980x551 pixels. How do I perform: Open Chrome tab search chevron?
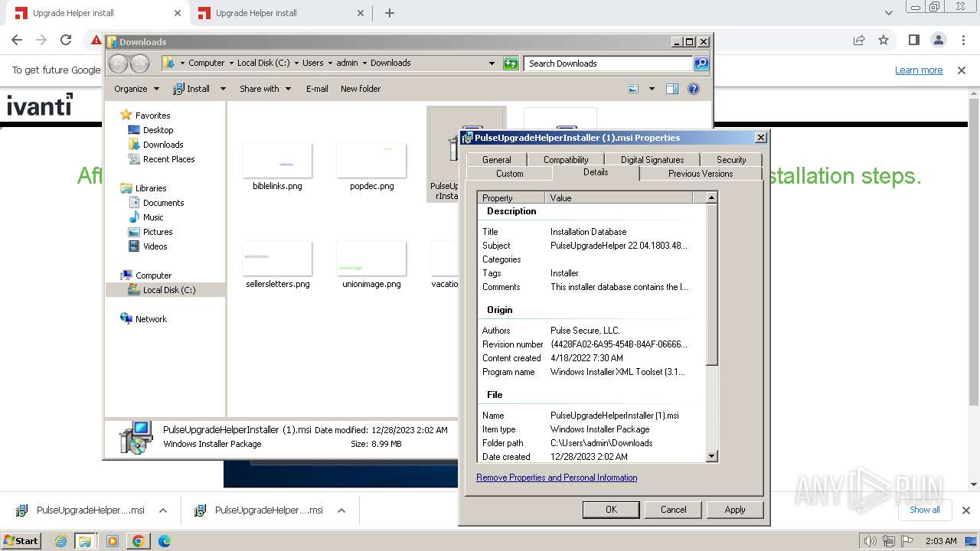(x=888, y=13)
